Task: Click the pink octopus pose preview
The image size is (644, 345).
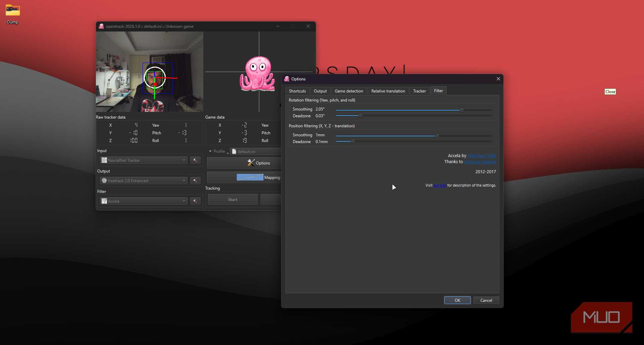Action: [x=257, y=74]
